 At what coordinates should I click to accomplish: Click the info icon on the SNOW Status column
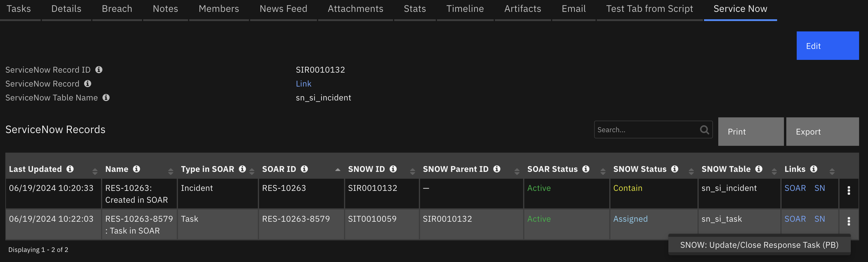[x=675, y=169]
